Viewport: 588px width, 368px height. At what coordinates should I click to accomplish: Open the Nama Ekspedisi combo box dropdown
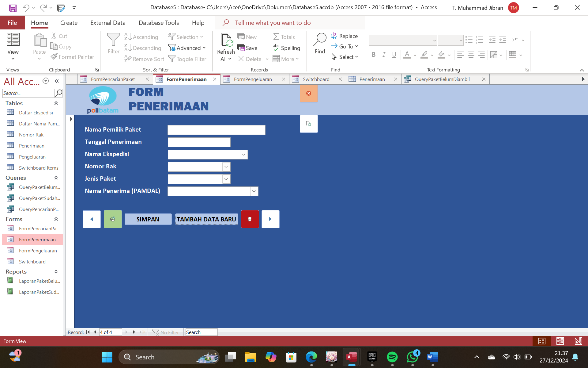pos(243,155)
